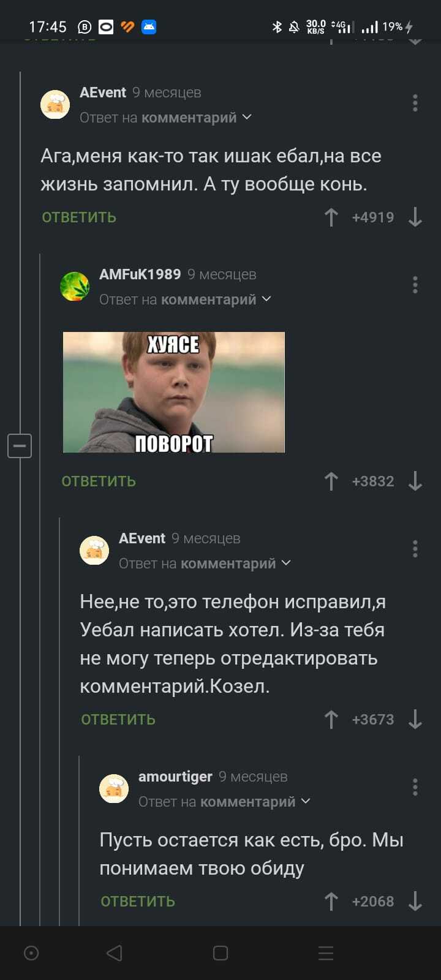Downvote amourtiger's comment rated +2068
Viewport: 441px width, 980px height.
tap(415, 902)
